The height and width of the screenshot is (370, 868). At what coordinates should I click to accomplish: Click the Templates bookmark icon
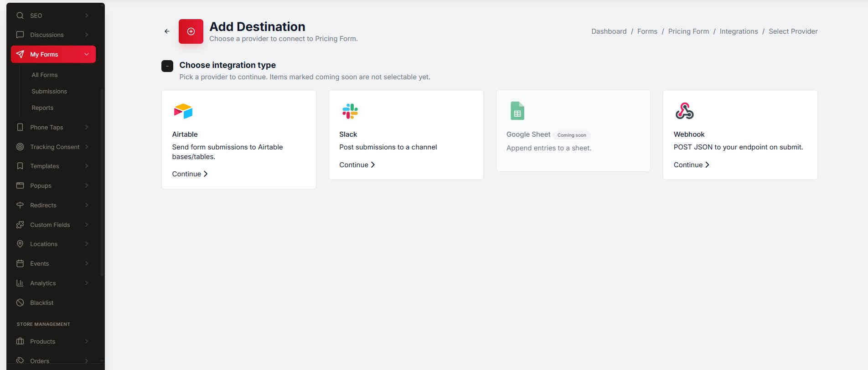(x=20, y=166)
